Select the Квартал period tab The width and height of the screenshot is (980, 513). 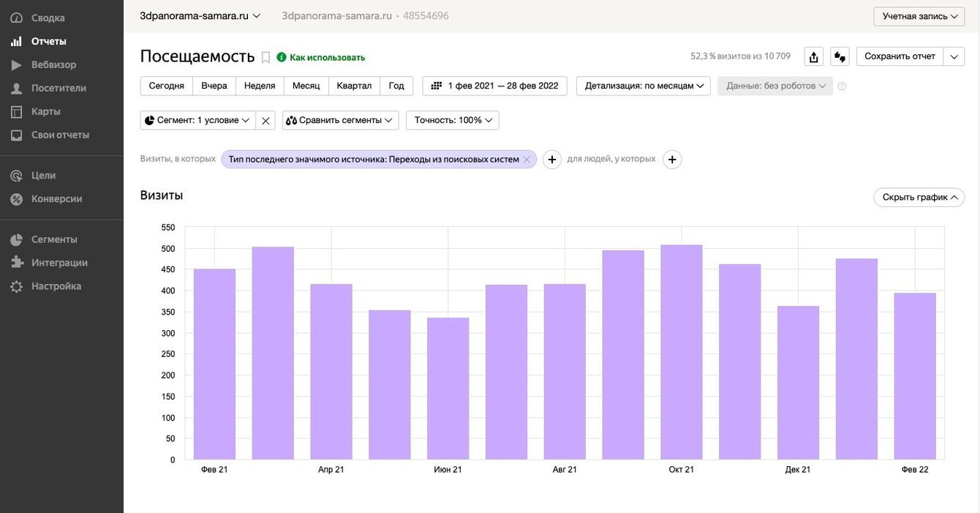tap(354, 86)
